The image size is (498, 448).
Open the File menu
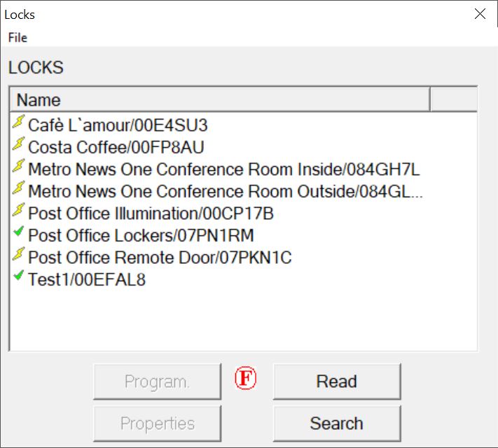[x=18, y=37]
